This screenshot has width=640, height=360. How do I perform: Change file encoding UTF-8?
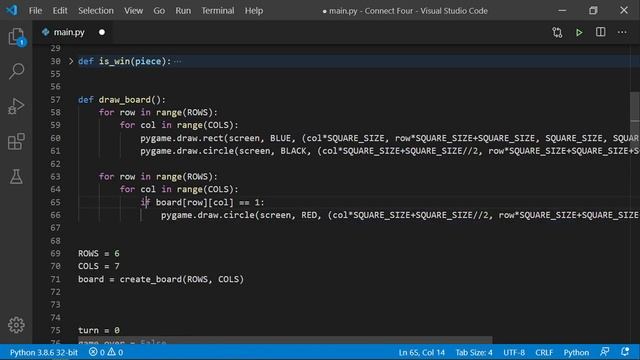click(514, 352)
